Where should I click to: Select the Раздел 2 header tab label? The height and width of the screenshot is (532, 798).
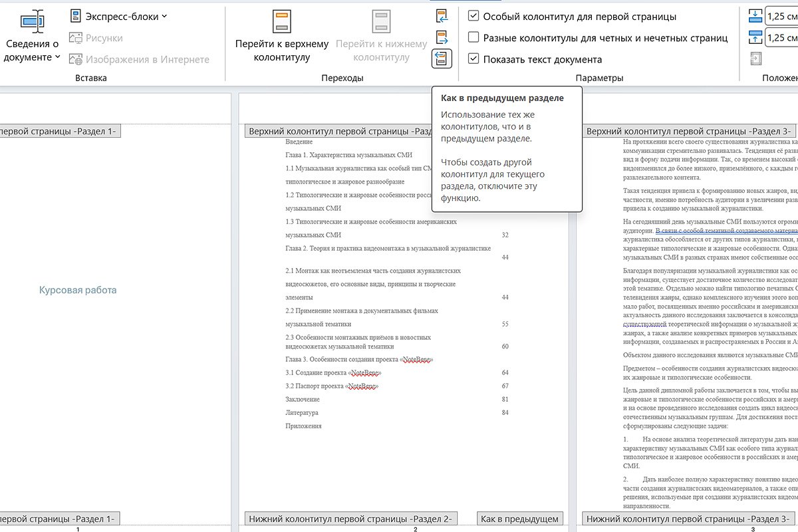[339, 132]
